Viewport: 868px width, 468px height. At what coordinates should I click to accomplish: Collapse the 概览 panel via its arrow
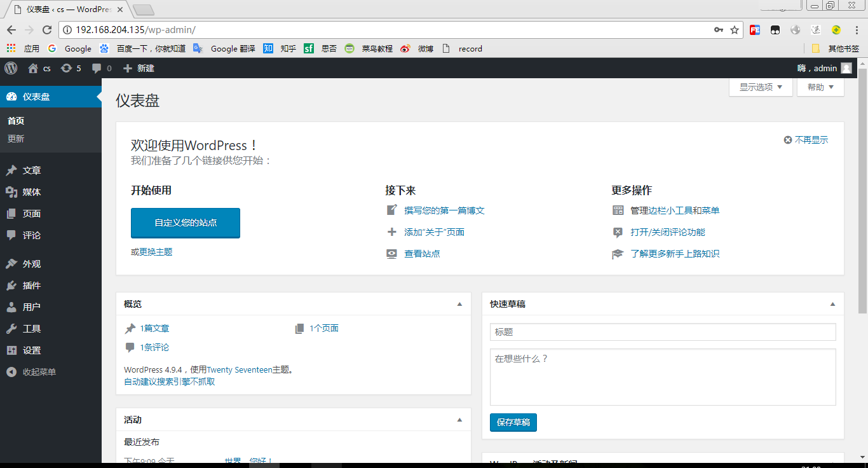click(x=459, y=304)
